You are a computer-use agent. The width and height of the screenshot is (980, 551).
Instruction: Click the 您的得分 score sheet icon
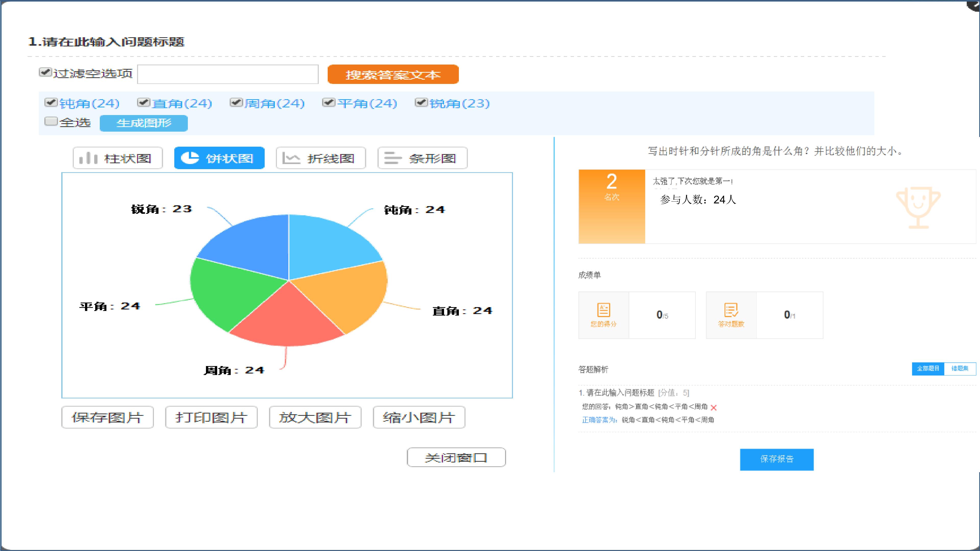coord(603,310)
